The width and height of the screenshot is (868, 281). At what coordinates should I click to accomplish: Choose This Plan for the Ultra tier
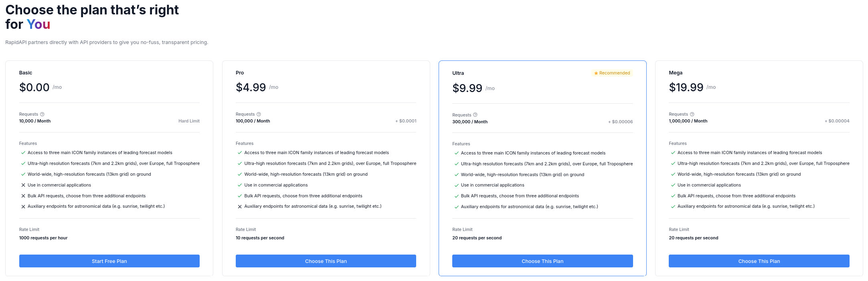(x=542, y=261)
